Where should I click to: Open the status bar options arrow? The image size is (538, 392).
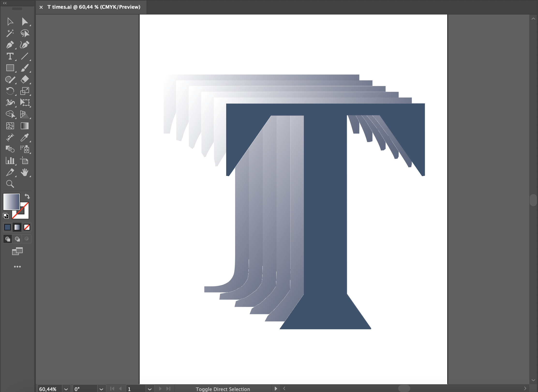coord(276,389)
